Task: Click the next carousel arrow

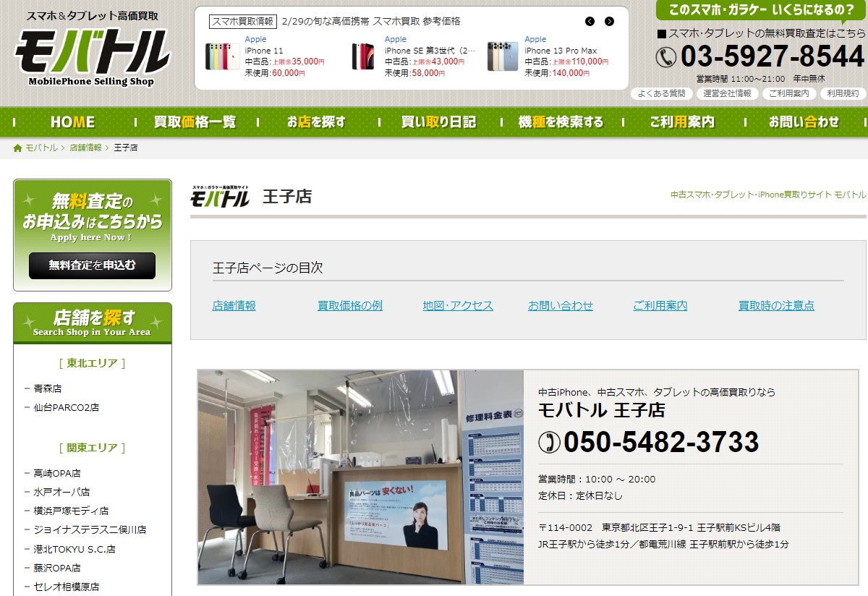Action: coord(609,22)
